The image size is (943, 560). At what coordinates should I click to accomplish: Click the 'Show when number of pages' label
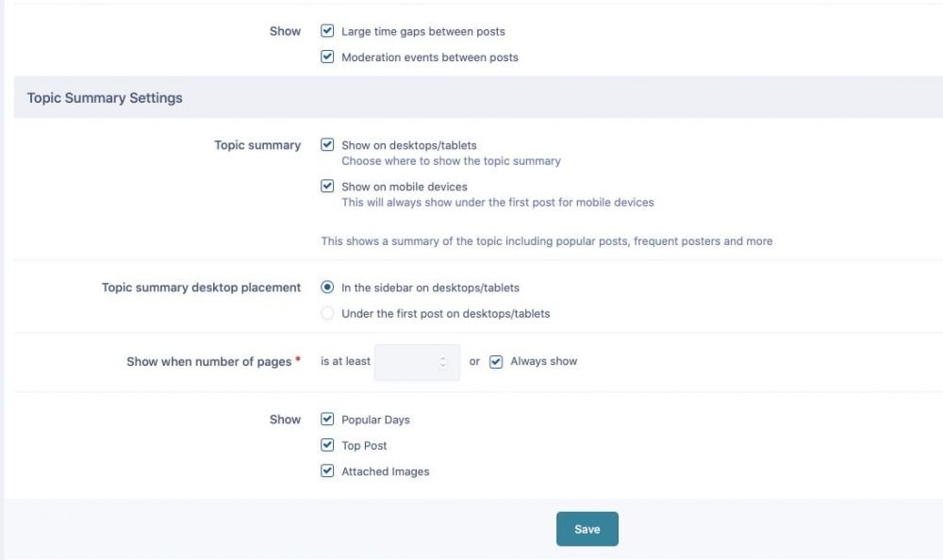[208, 361]
